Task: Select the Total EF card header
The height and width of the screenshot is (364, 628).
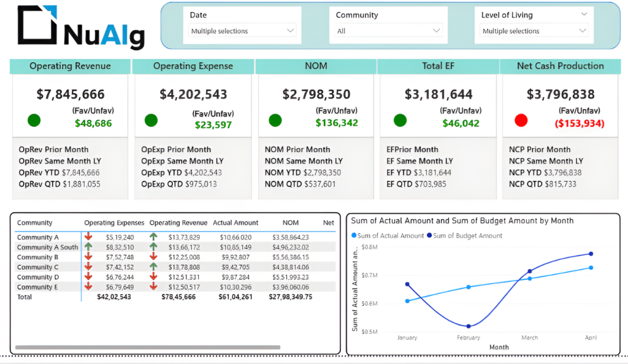Action: (438, 66)
